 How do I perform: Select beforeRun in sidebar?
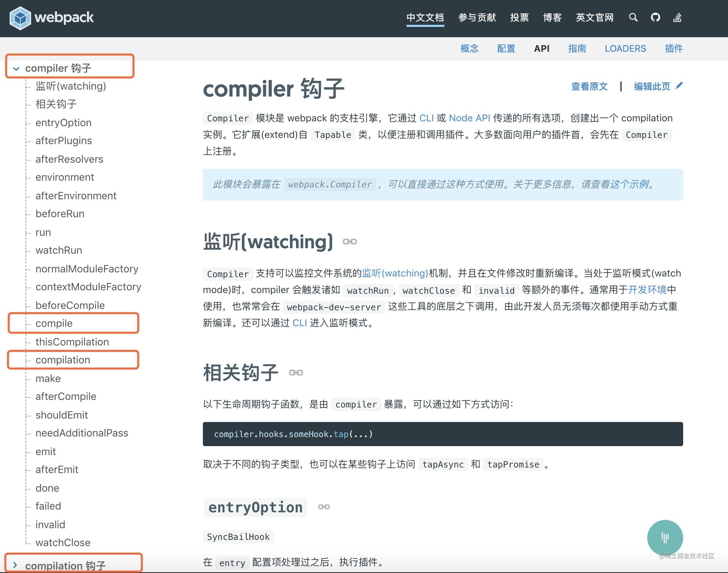pyautogui.click(x=60, y=214)
